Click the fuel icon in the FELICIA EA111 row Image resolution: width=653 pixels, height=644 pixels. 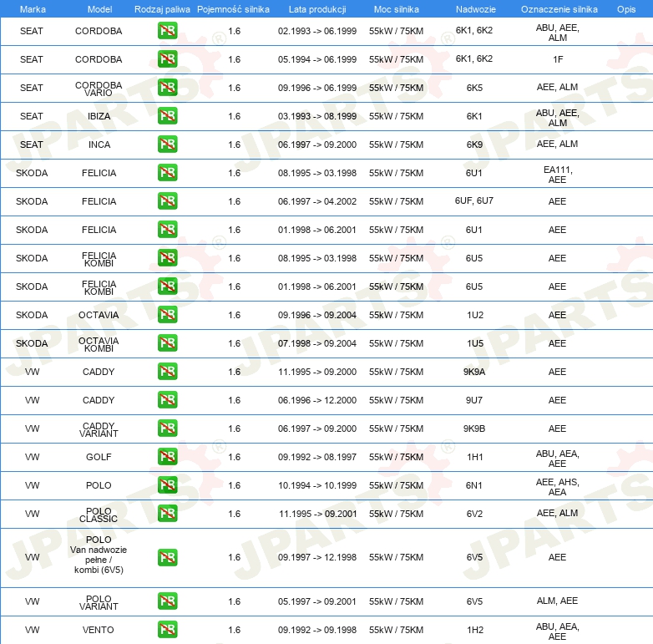[x=167, y=172]
